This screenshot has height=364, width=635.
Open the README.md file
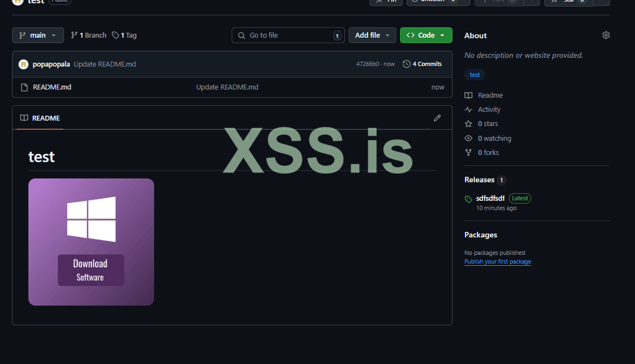(x=52, y=87)
